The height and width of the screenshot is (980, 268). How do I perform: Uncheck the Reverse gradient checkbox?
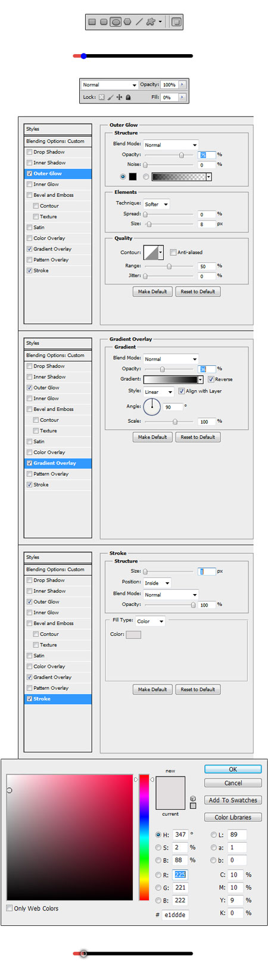211,379
